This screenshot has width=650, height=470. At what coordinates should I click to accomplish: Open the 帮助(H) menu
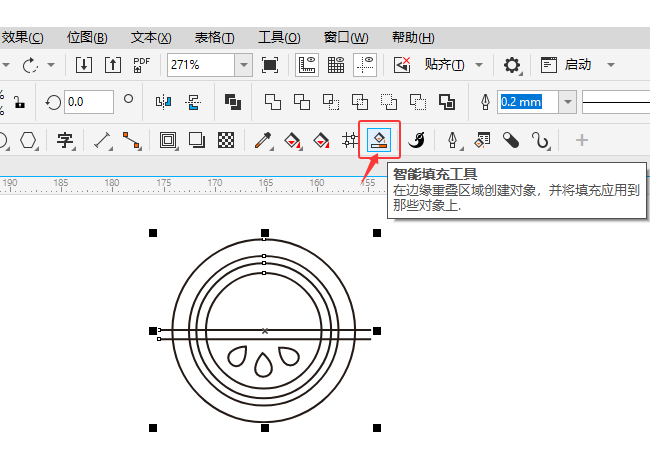click(413, 38)
